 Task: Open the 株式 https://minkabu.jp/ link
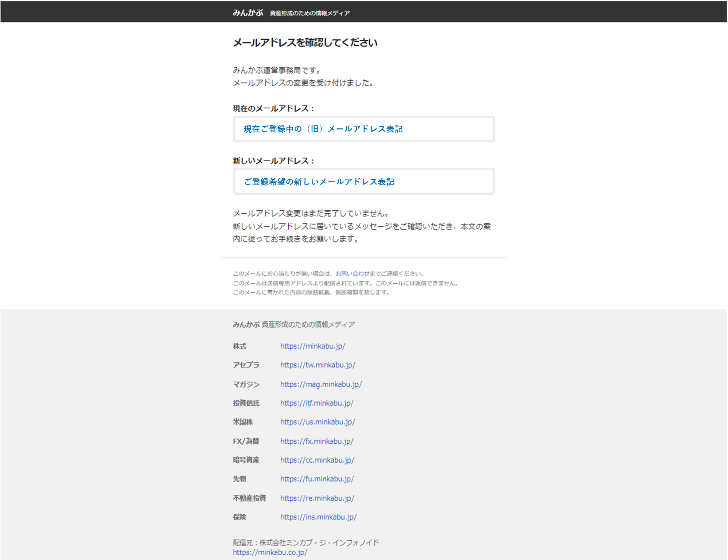[x=312, y=346]
